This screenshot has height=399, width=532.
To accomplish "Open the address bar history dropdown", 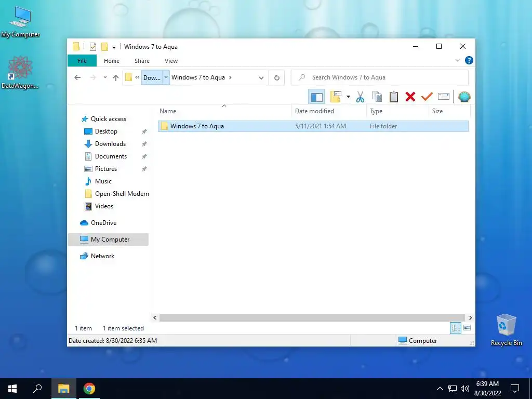I will (261, 78).
